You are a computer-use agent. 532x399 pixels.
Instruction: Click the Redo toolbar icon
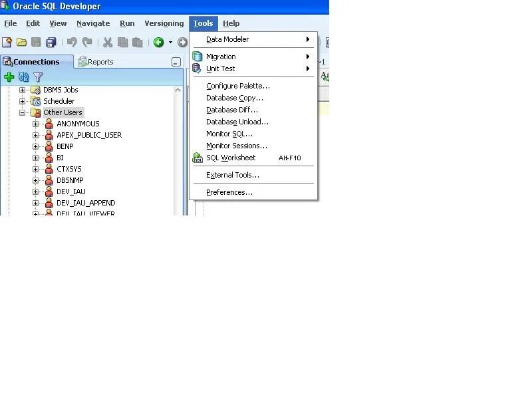pos(87,43)
